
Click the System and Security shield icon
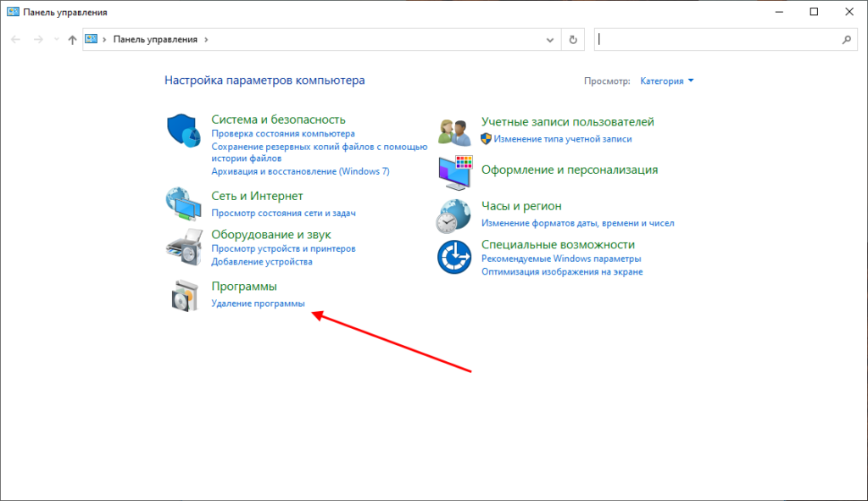pos(183,130)
